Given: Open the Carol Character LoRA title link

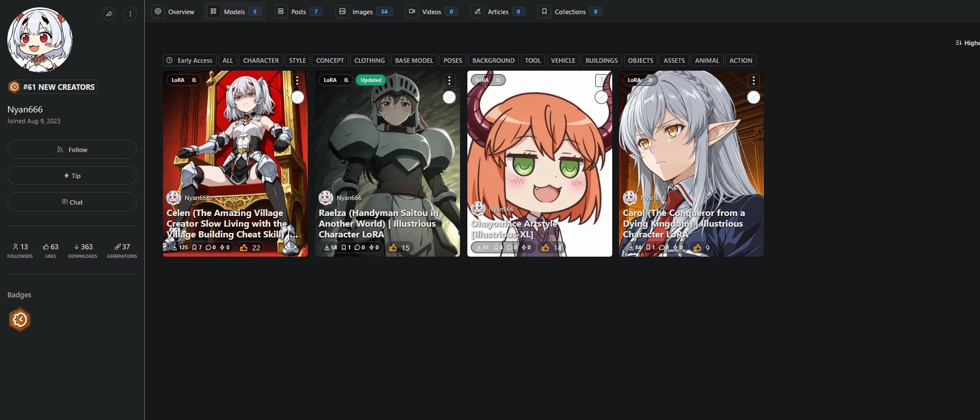Looking at the screenshot, I should tap(684, 223).
